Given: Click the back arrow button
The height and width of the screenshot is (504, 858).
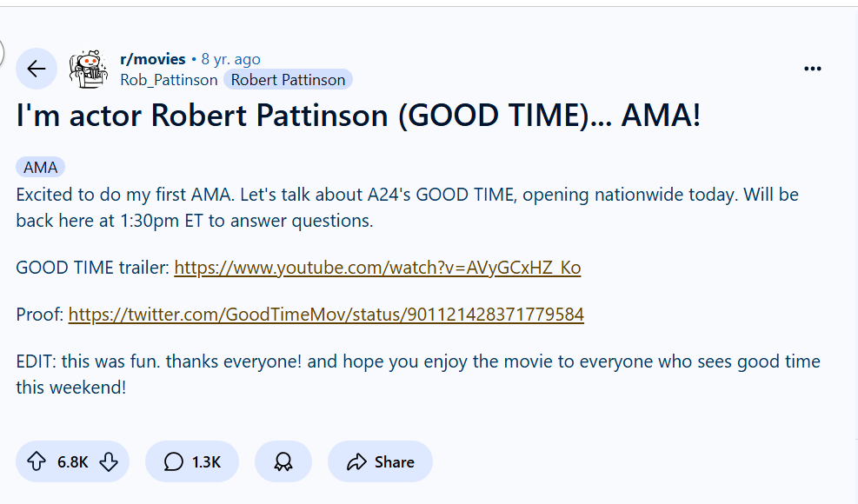Looking at the screenshot, I should coord(37,69).
